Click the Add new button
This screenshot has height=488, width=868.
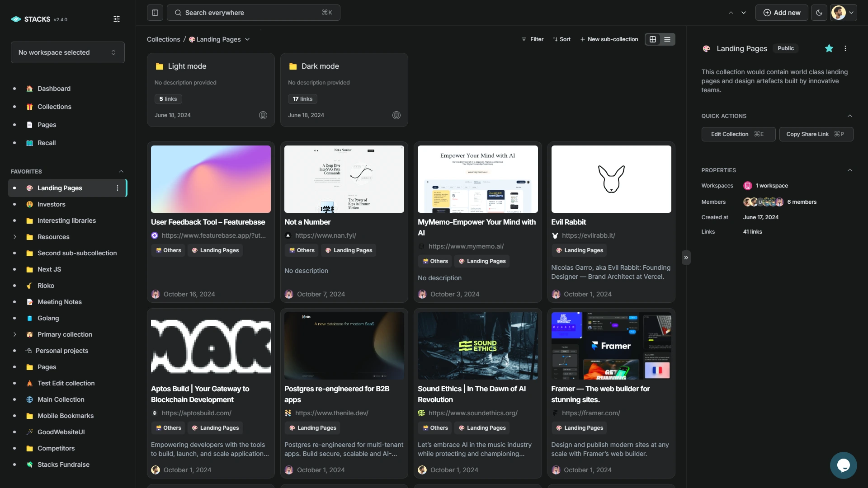[782, 13]
